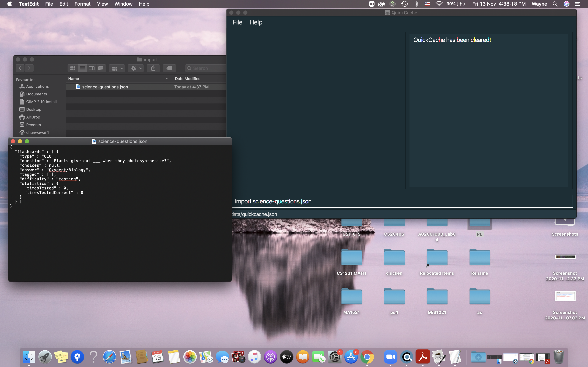
Task: Click the Finder share icon
Action: 153,68
